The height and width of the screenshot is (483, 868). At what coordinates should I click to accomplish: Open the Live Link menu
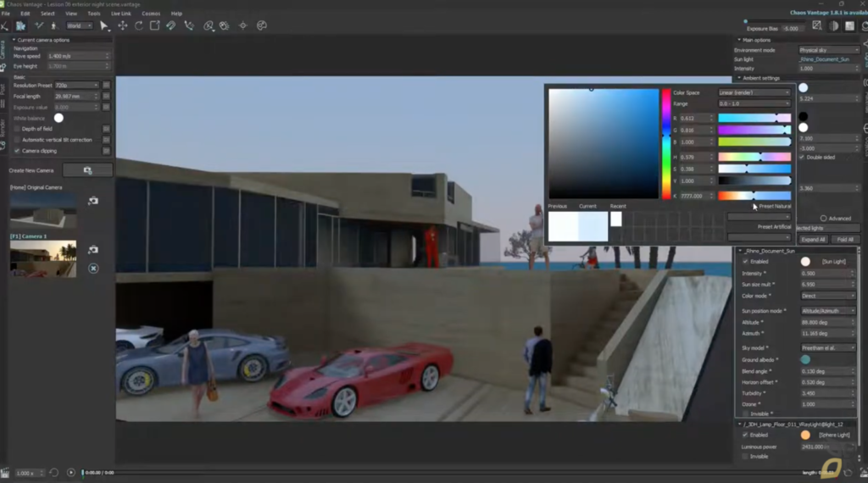point(120,14)
